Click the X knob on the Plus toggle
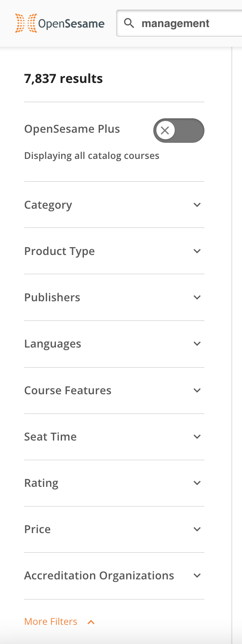Screen dimensions: 242x644 point(165,130)
